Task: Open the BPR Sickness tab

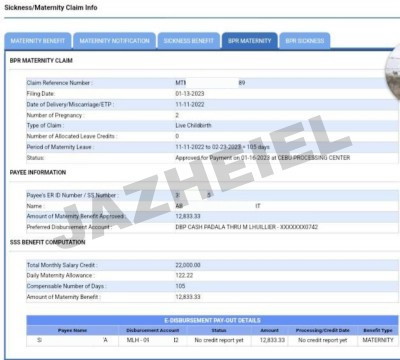Action: point(305,41)
